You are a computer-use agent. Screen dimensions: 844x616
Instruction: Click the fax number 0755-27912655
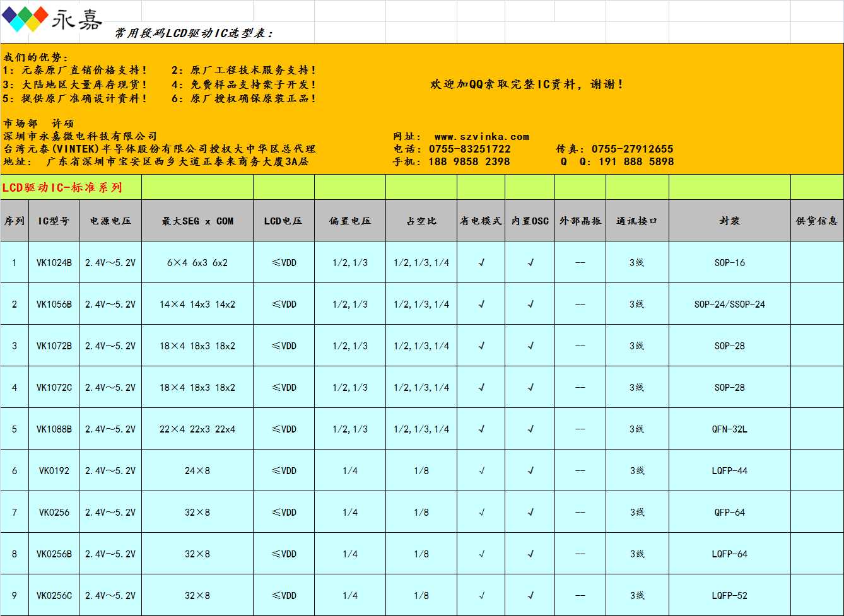[x=632, y=149]
